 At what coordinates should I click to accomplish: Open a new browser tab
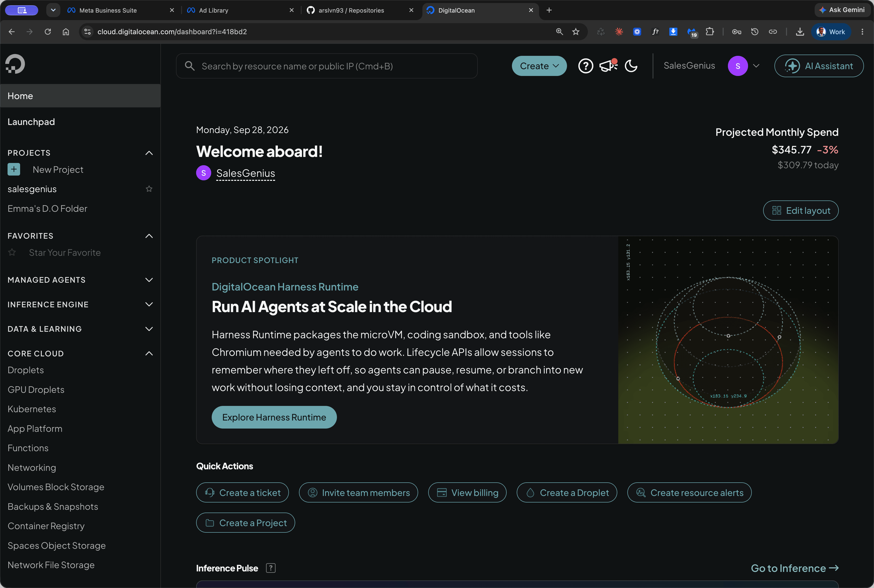point(549,10)
